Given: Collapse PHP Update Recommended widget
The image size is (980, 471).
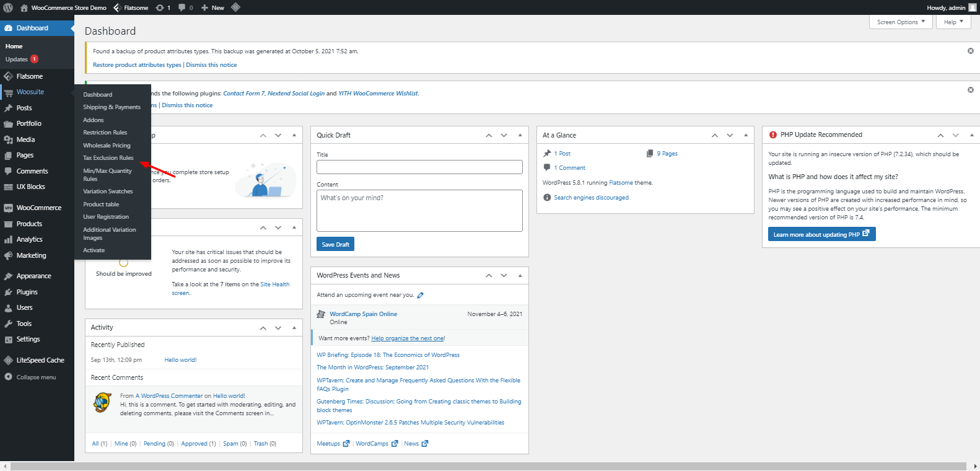Looking at the screenshot, I should coord(971,135).
